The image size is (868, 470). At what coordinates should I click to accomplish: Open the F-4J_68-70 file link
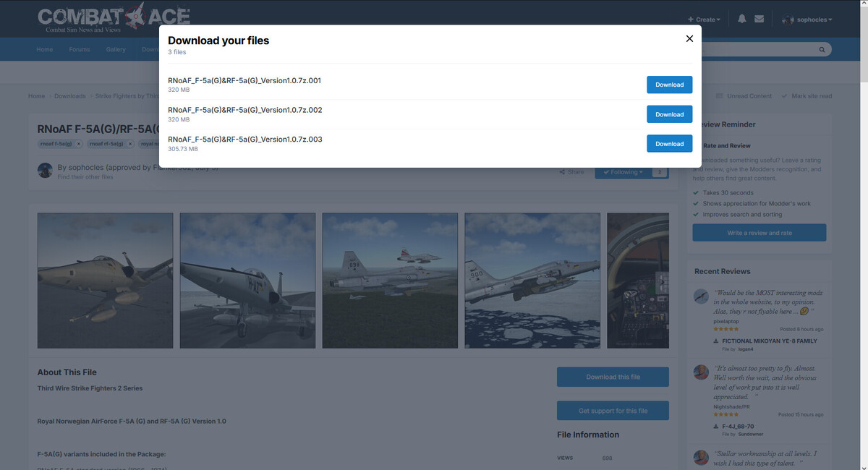738,427
